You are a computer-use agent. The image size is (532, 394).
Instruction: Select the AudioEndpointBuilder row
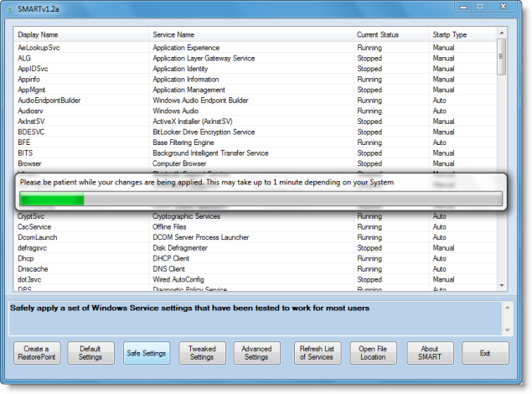coord(255,100)
